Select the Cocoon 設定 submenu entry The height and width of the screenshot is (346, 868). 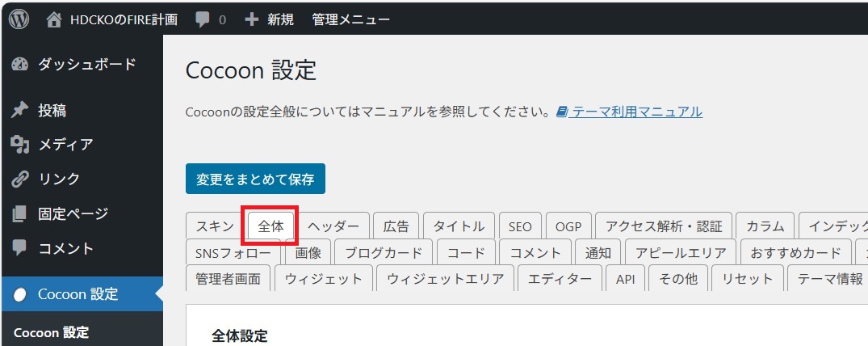pyautogui.click(x=51, y=333)
